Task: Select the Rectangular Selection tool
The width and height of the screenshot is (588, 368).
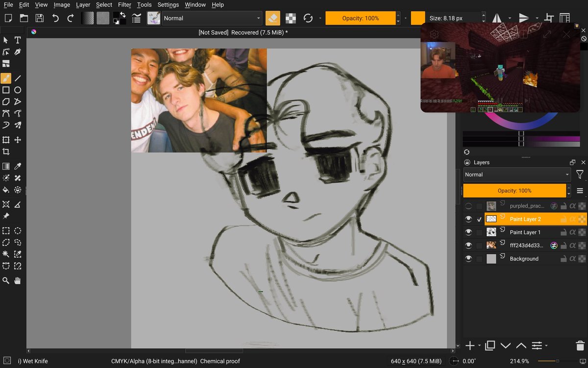Action: 6,231
